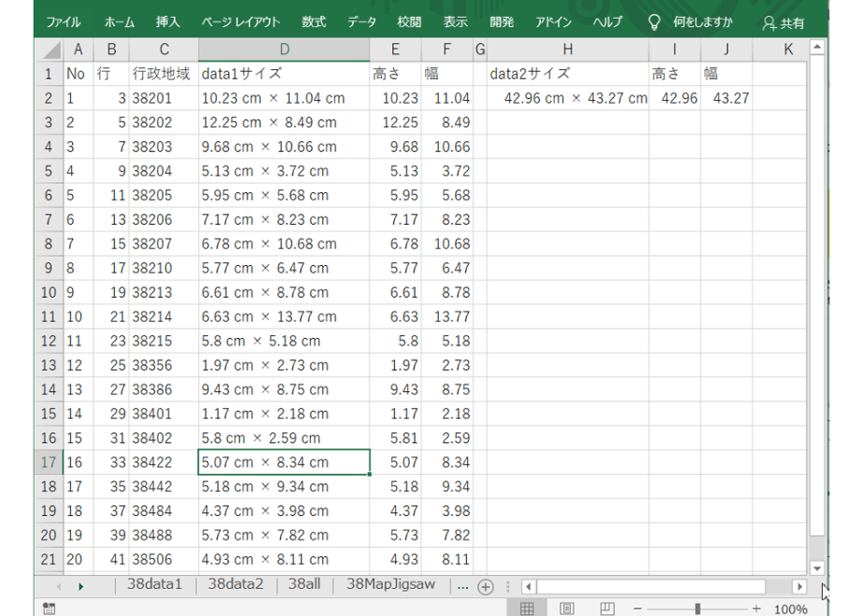Select column K header

[788, 49]
